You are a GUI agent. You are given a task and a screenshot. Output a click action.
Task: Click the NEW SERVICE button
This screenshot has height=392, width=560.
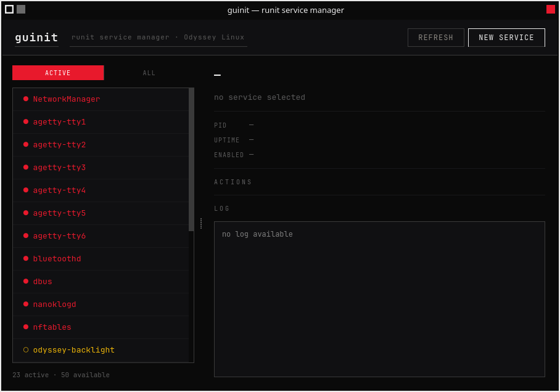[506, 38]
